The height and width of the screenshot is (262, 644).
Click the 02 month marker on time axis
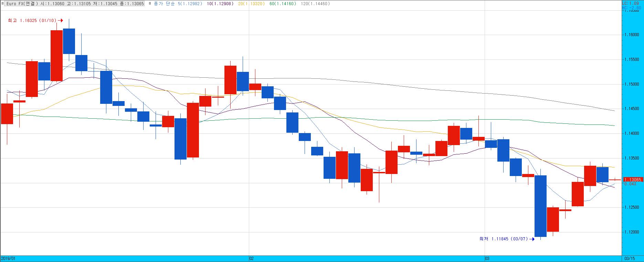[251, 258]
